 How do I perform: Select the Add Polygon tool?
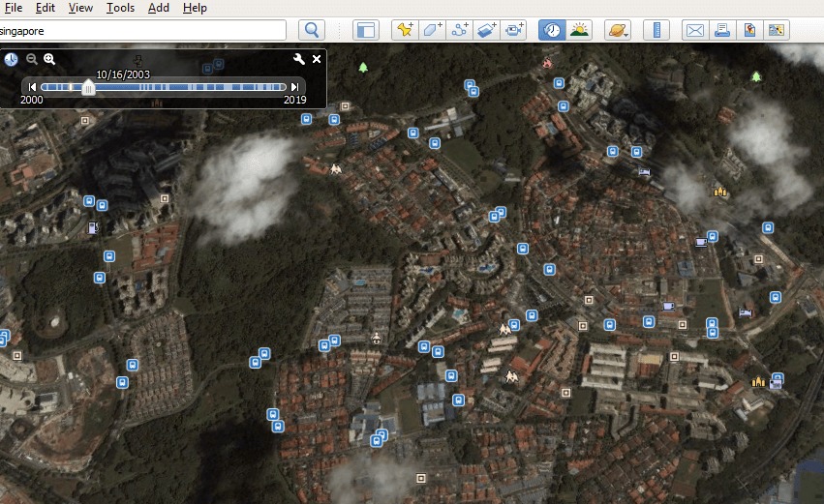point(433,30)
